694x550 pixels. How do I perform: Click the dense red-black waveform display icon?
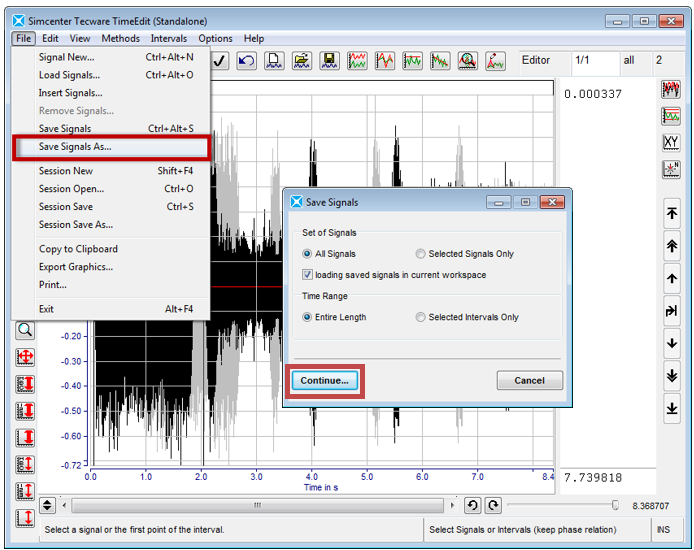(x=671, y=90)
